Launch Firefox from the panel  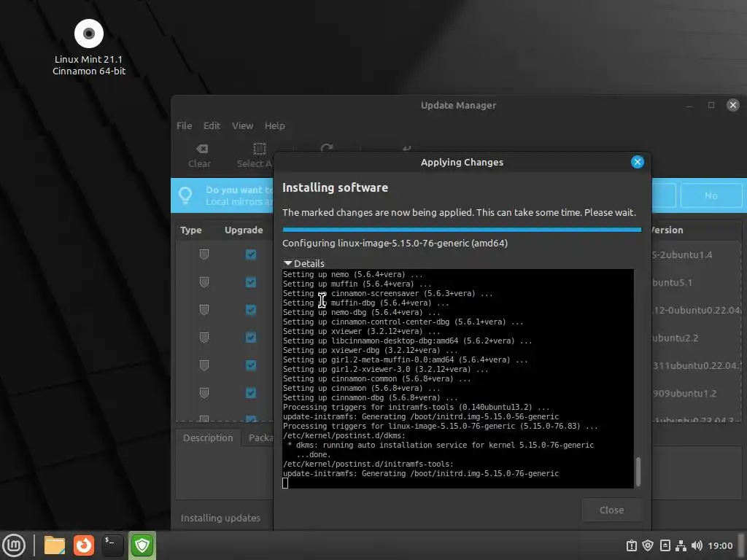(84, 545)
